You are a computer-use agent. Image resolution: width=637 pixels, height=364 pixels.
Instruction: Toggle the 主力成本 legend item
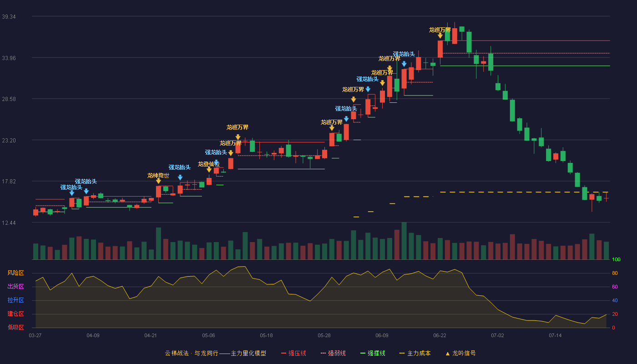point(415,353)
